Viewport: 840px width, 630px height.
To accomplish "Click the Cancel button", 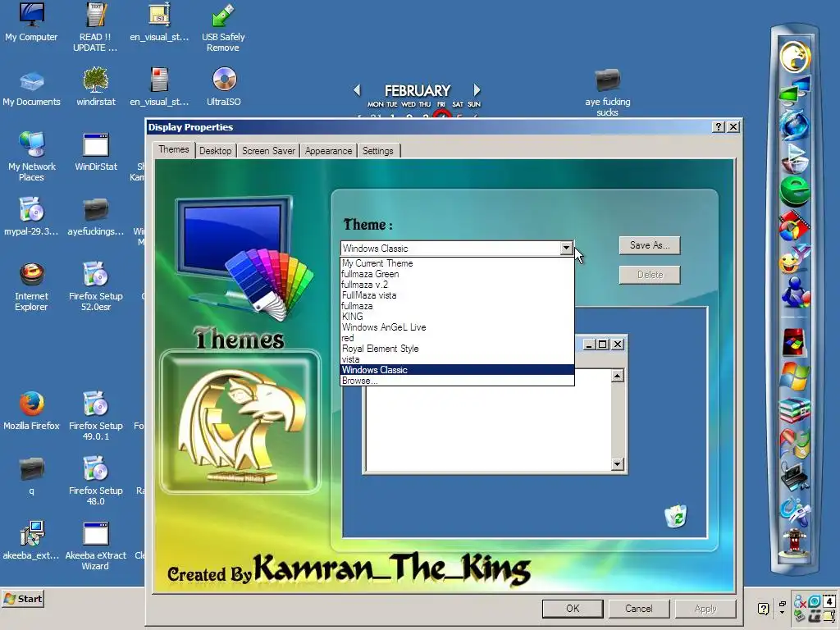I will (x=638, y=609).
